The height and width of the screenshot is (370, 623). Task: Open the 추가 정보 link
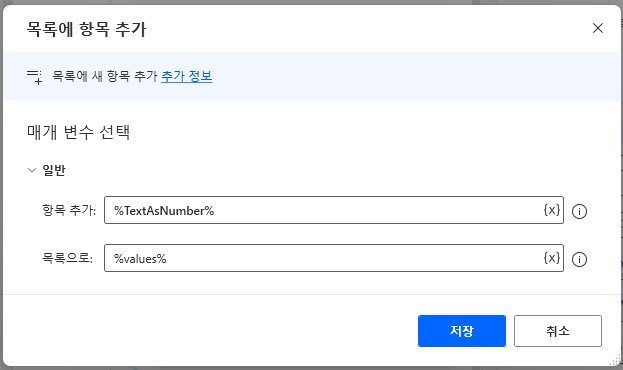click(186, 76)
